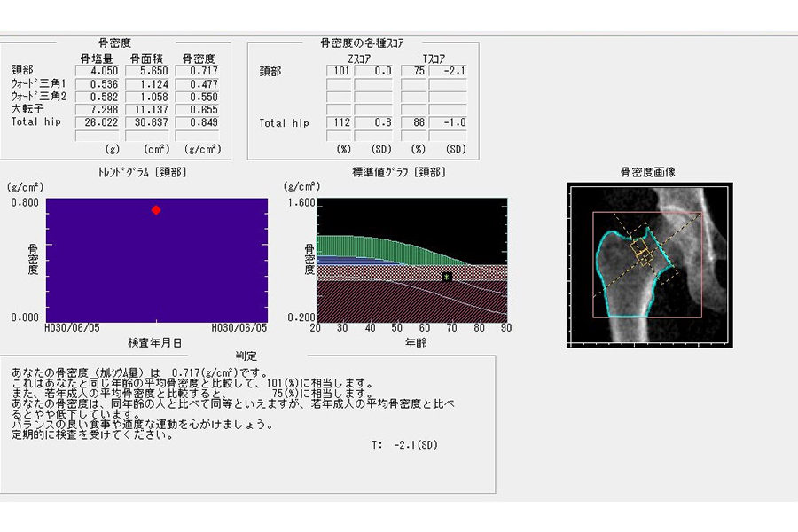Viewport: 798px width, 532px height.
Task: Click the asterisk patient marker in 標準値グラフ
Action: point(447,277)
